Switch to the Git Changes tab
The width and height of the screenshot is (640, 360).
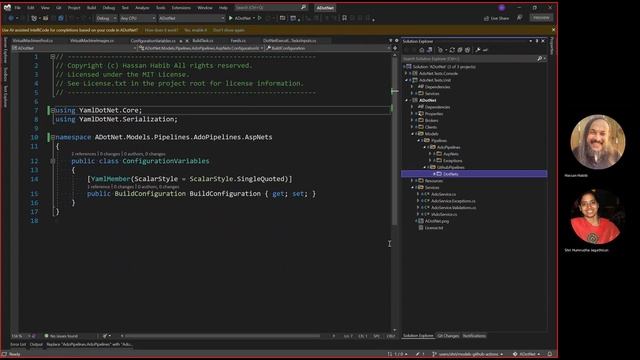[448, 336]
